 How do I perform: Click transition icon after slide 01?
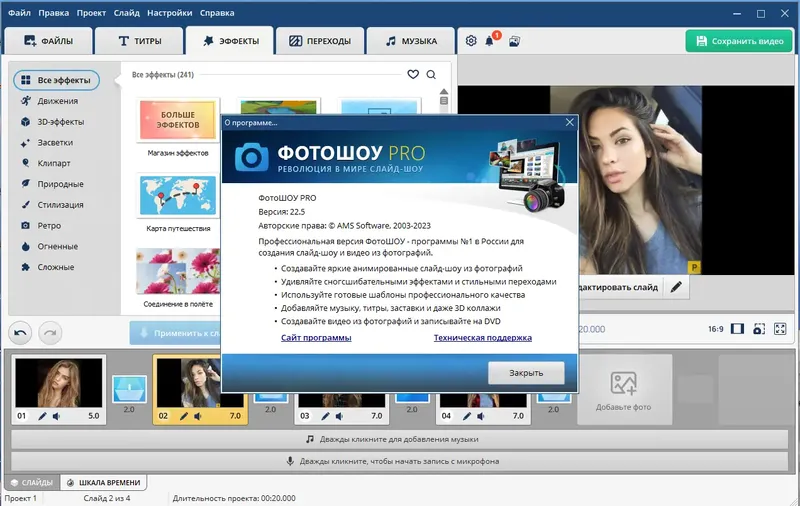tap(129, 389)
